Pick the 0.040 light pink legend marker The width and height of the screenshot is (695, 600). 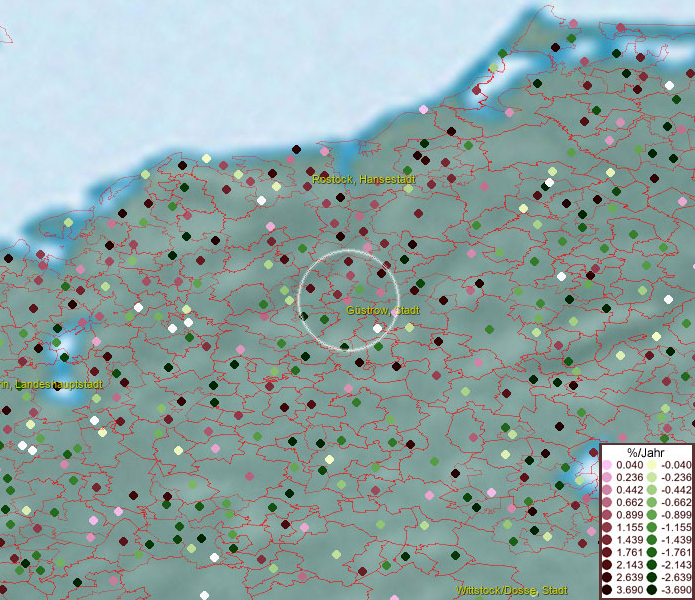coord(607,466)
